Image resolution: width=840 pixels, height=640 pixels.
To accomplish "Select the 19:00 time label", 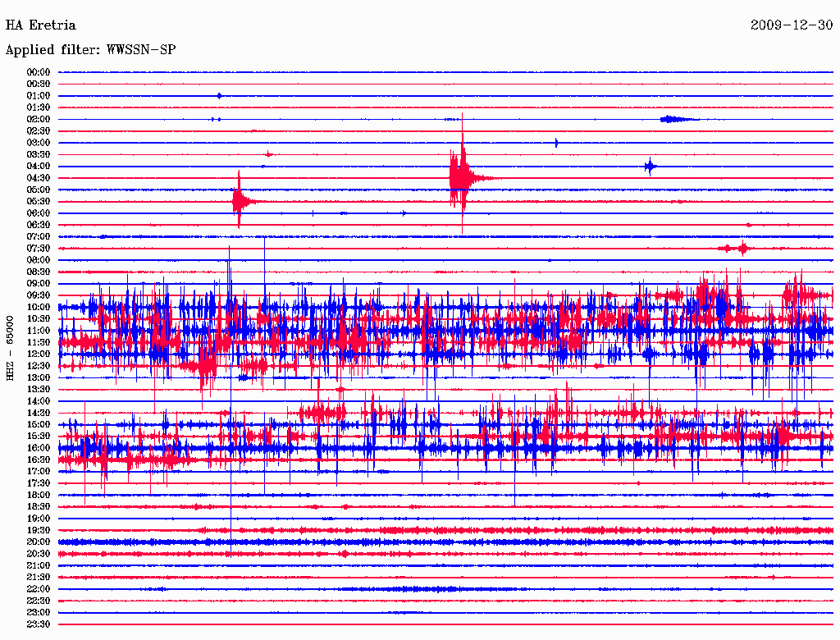I will [38, 519].
